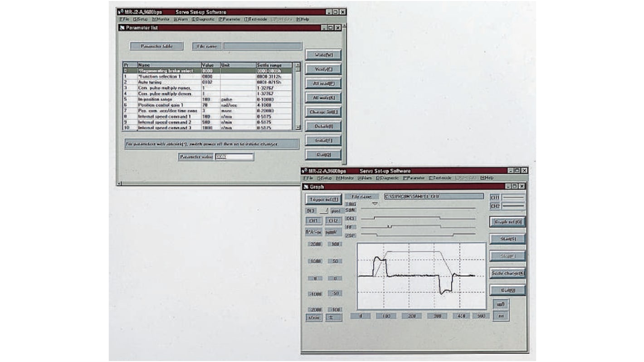The image size is (644, 362).
Task: Open Test-mode menu in the Parameter list window
Action: (256, 20)
